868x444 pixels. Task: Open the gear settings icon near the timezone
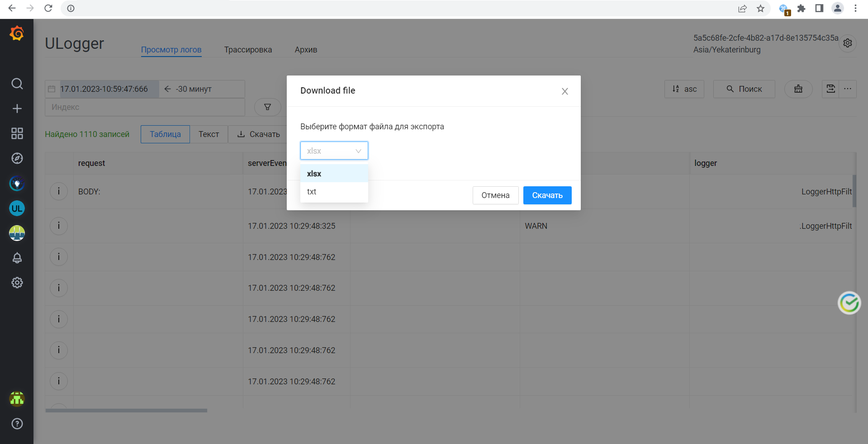tap(848, 43)
